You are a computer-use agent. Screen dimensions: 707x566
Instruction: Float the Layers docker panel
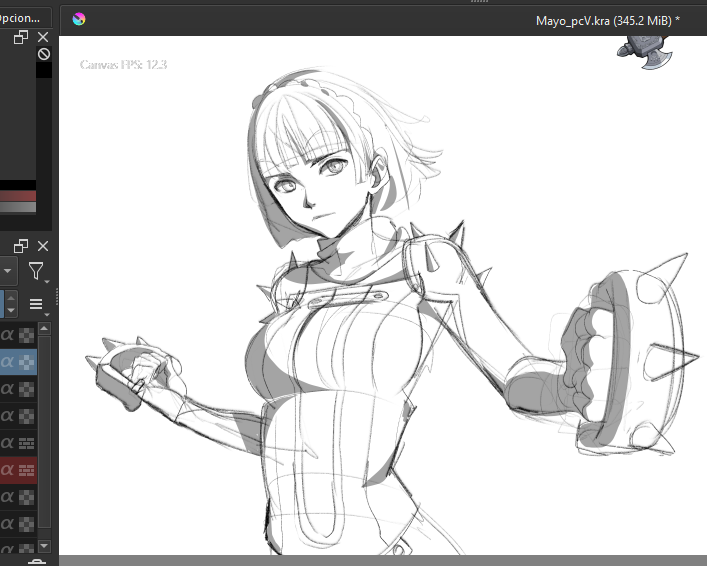(x=21, y=246)
